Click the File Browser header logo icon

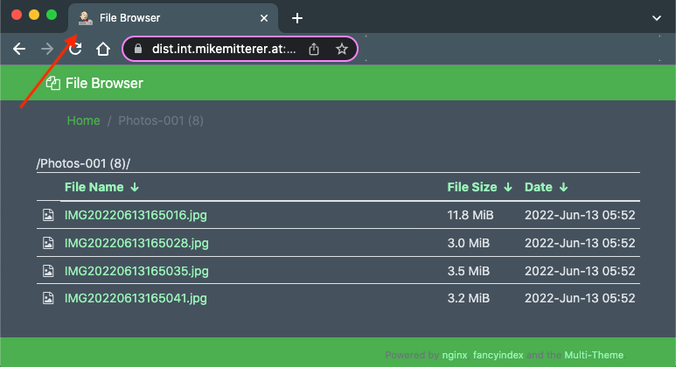click(53, 83)
